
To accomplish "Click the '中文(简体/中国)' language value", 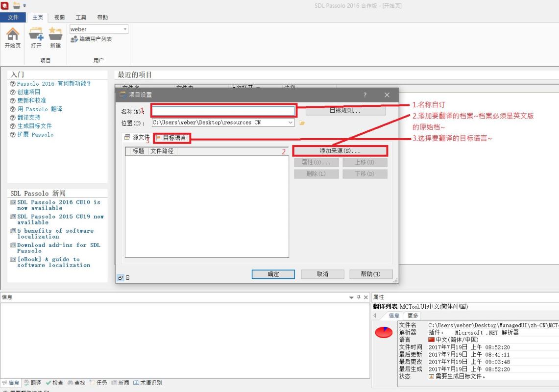I will click(x=457, y=340).
